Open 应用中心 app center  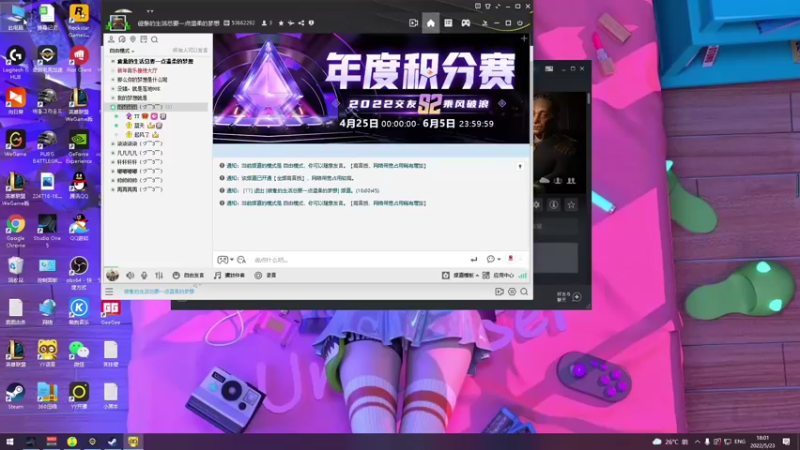click(x=498, y=276)
